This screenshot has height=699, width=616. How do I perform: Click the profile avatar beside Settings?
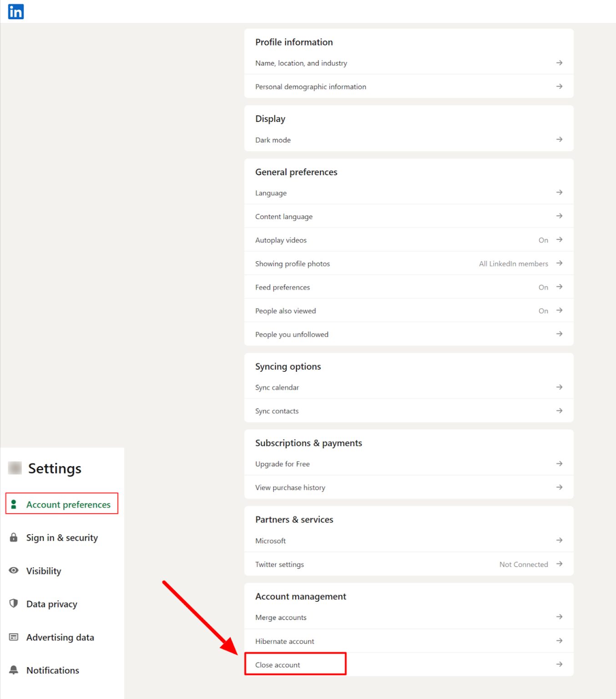coord(15,467)
